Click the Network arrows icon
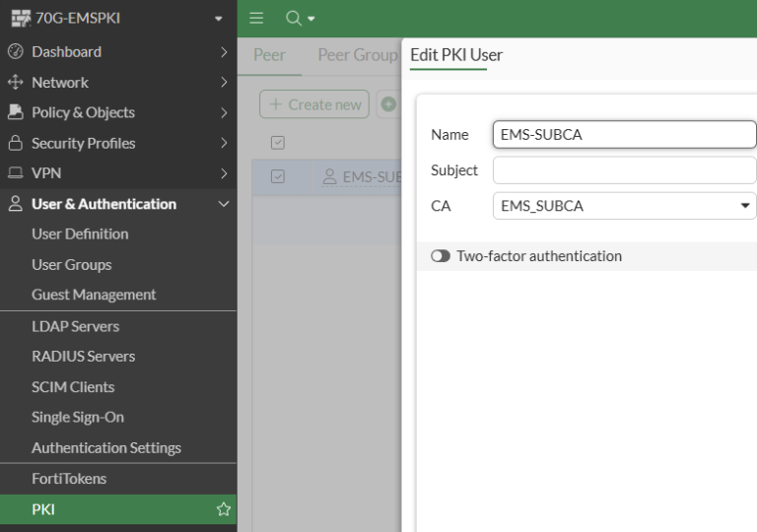This screenshot has width=757, height=532. 16,82
